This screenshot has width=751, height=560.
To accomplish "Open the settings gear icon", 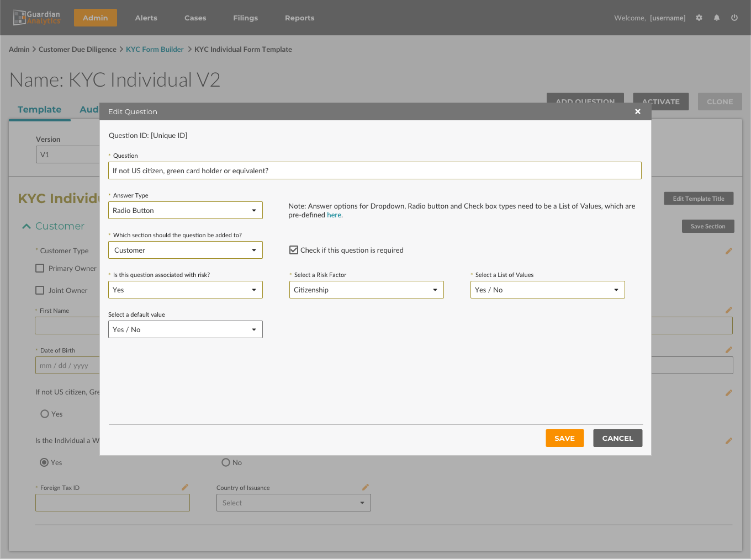I will click(x=699, y=18).
